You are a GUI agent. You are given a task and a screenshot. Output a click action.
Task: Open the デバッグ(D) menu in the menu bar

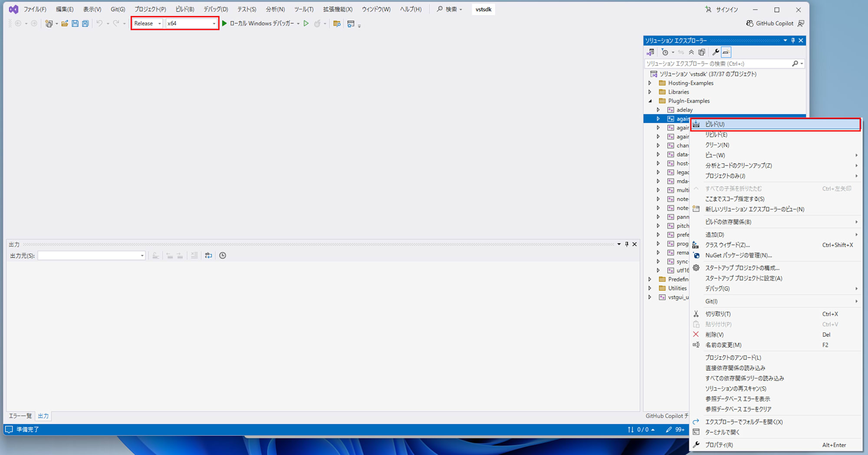coord(216,9)
